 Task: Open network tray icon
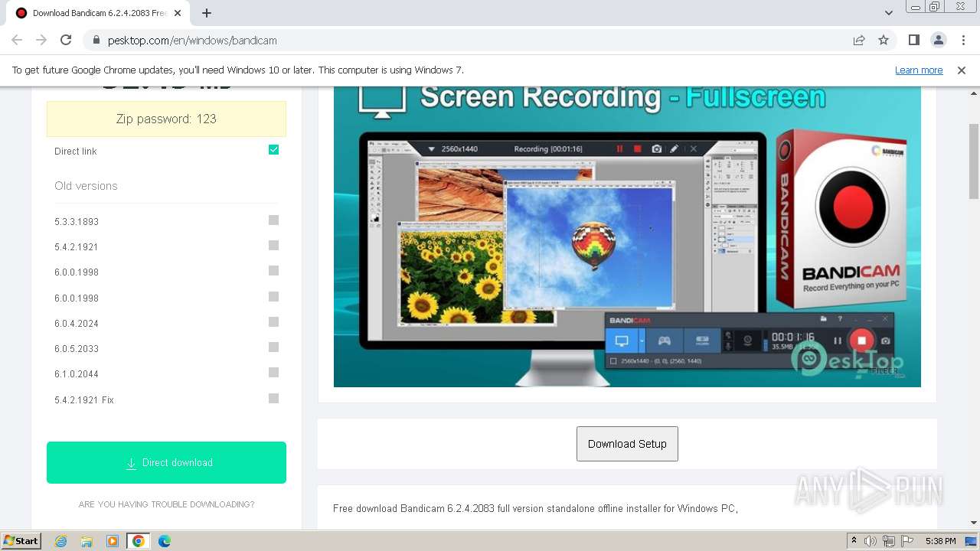[x=889, y=541]
